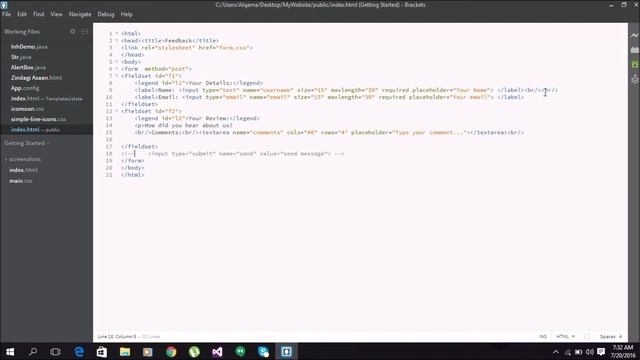
Task: Open Visual Studio from the taskbar
Action: [217, 351]
